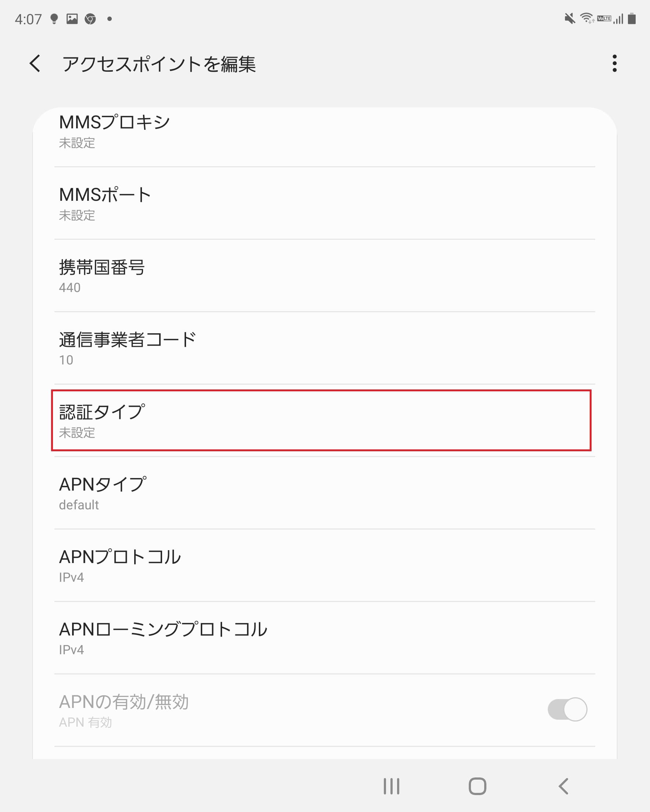Tap the Wi-Fi status icon
Image resolution: width=650 pixels, height=812 pixels.
(x=587, y=18)
